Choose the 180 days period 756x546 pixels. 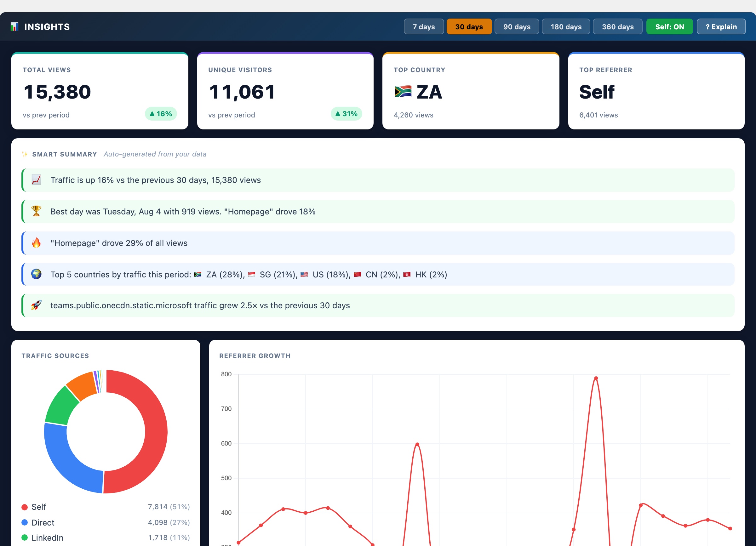pos(566,27)
